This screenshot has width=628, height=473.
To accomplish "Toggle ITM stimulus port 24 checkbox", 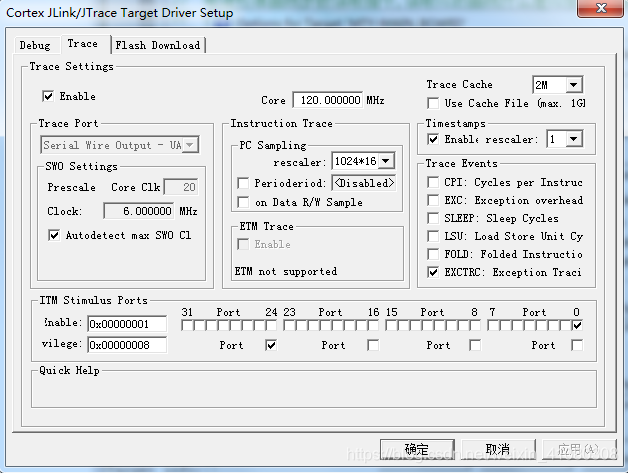I will [x=271, y=325].
